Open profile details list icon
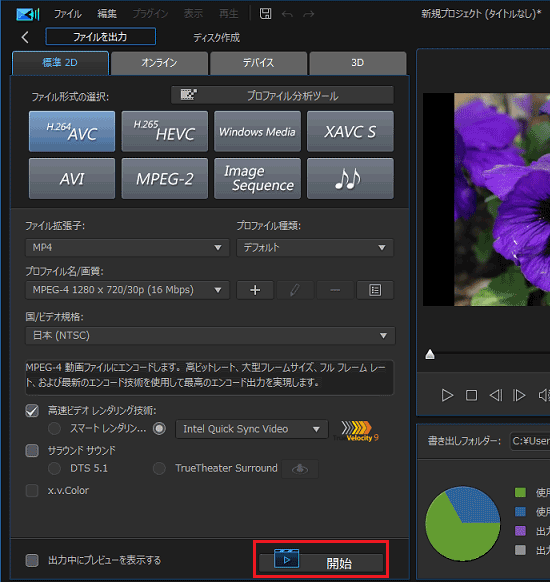 tap(375, 290)
